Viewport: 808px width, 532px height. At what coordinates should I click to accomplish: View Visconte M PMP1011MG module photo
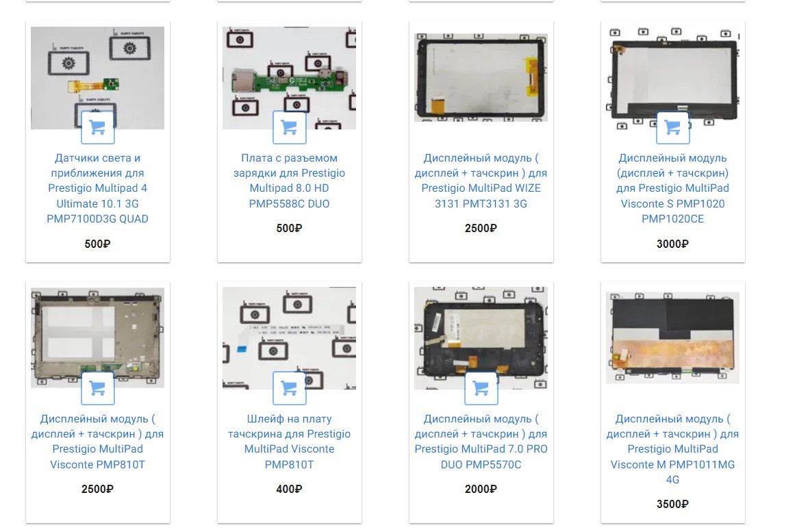point(672,338)
